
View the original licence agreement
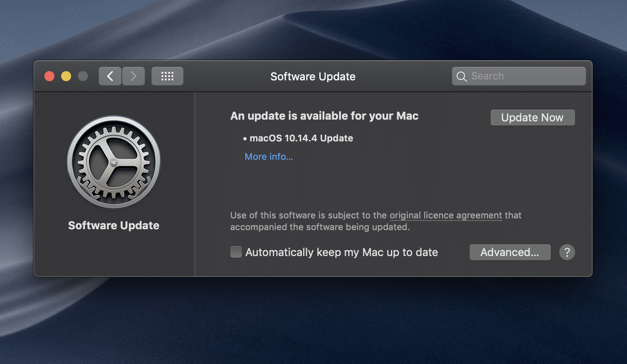(445, 215)
